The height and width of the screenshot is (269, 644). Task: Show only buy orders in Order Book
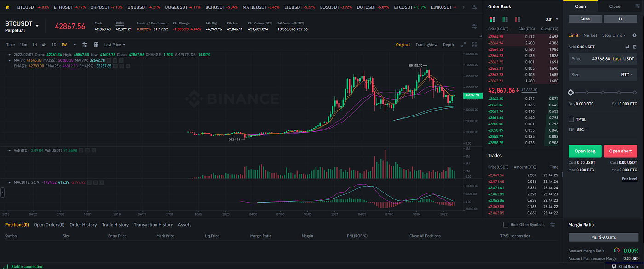(x=505, y=19)
